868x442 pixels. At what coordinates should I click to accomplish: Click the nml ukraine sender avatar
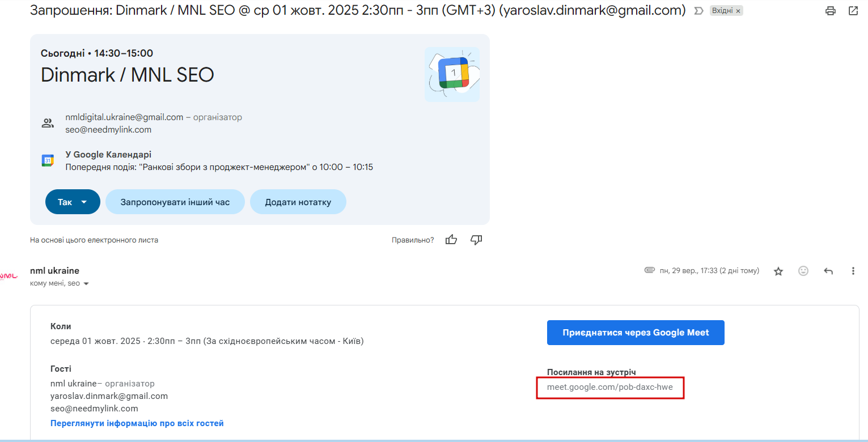pos(9,276)
